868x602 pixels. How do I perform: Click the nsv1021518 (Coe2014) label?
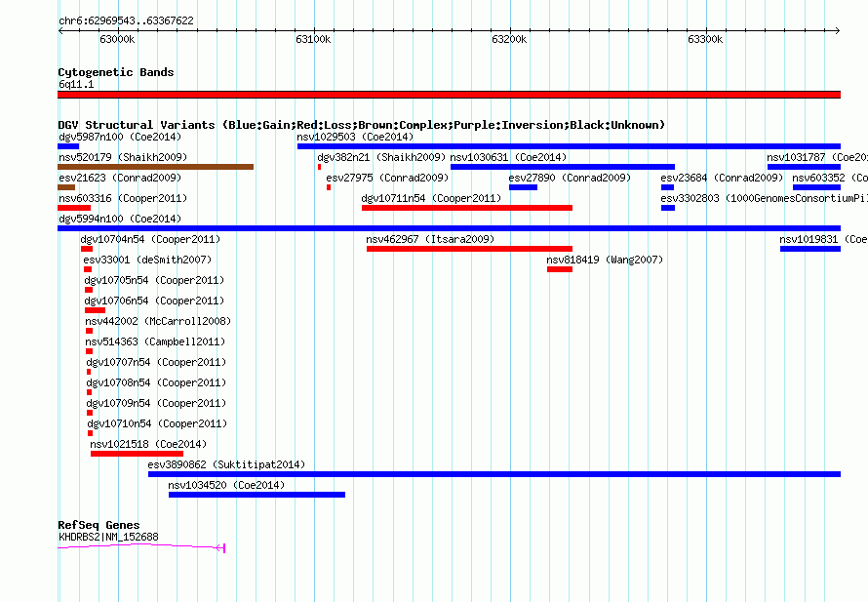click(148, 444)
